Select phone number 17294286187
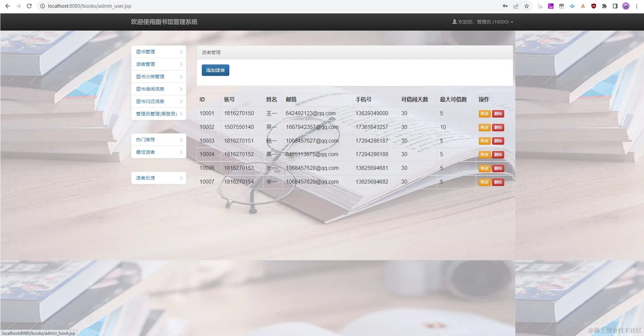 tap(372, 141)
